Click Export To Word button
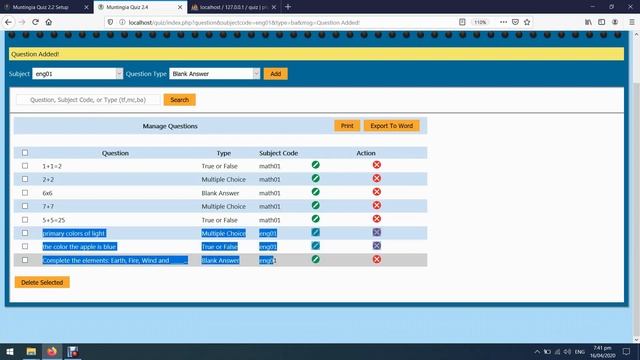This screenshot has height=360, width=640. (391, 126)
